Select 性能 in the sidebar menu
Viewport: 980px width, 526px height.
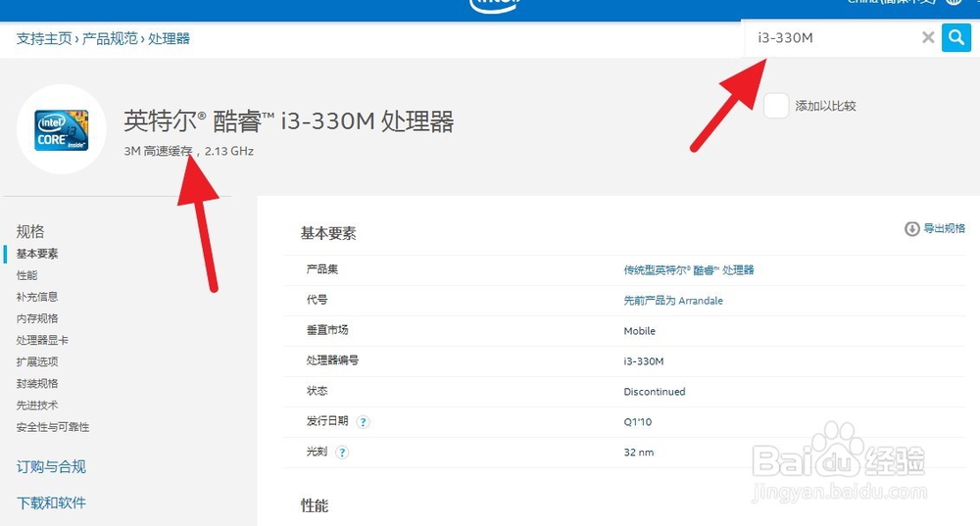tap(26, 275)
